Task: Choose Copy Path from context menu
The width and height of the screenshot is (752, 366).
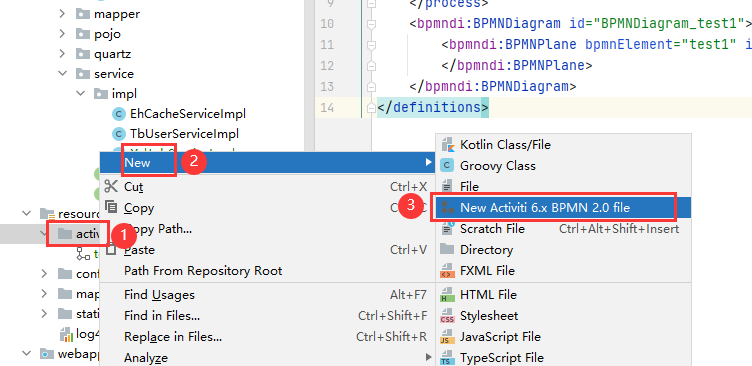Action: [x=268, y=229]
